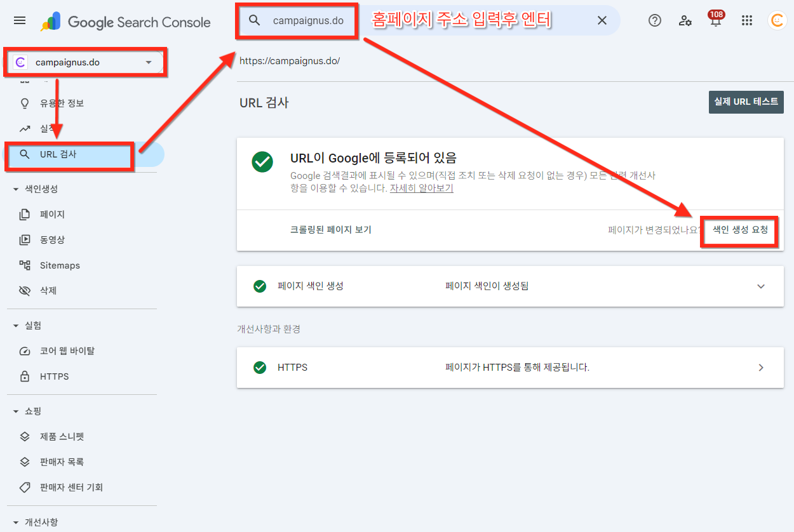The width and height of the screenshot is (794, 532).
Task: Click the https://campaignus.do/ URL text
Action: [x=290, y=61]
